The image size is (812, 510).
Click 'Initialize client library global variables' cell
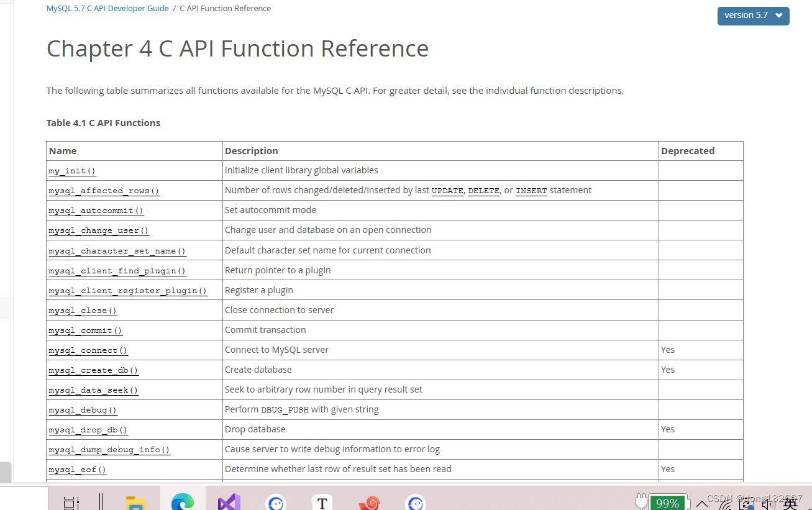301,170
